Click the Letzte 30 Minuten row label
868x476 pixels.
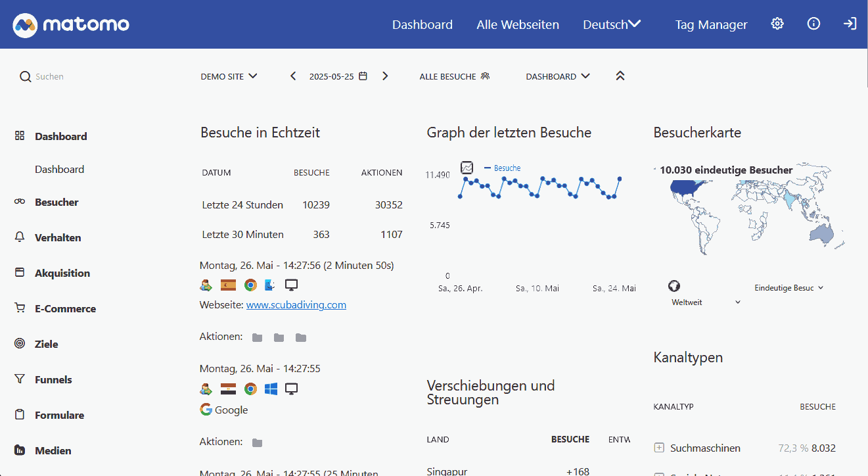[x=243, y=235]
